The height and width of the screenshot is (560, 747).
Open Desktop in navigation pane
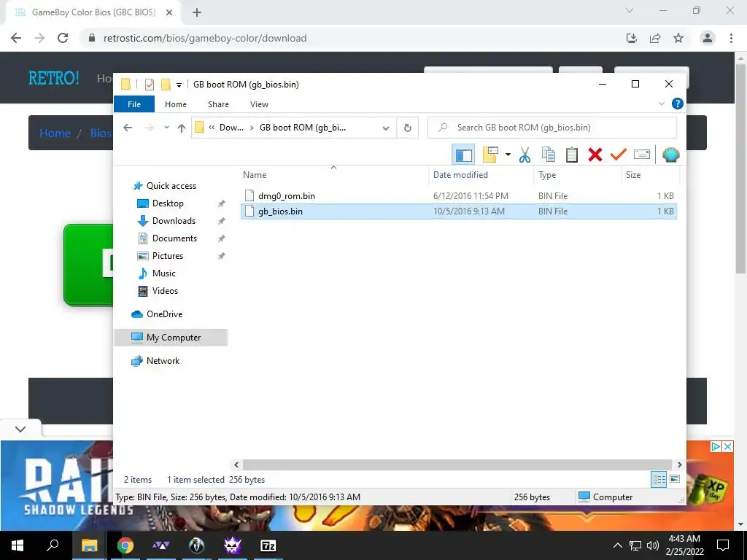tap(168, 203)
